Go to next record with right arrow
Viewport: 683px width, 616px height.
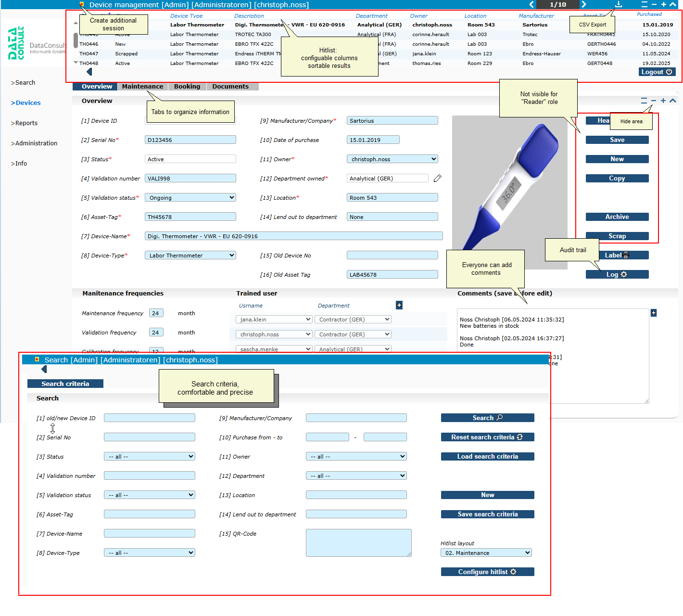[583, 4]
